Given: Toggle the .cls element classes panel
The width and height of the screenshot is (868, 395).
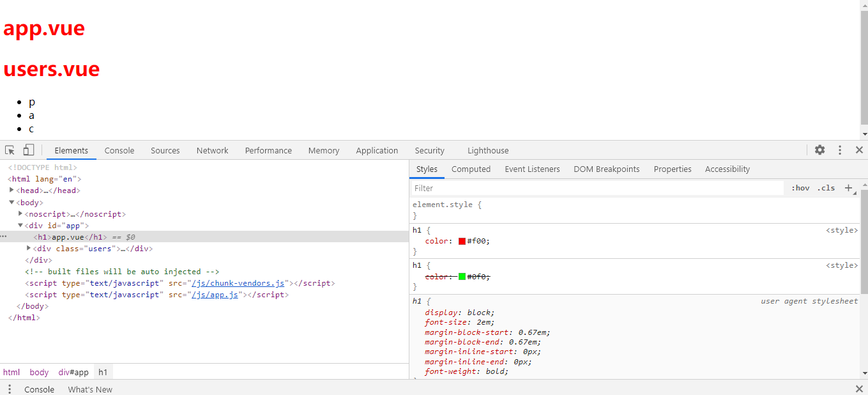Looking at the screenshot, I should point(826,188).
